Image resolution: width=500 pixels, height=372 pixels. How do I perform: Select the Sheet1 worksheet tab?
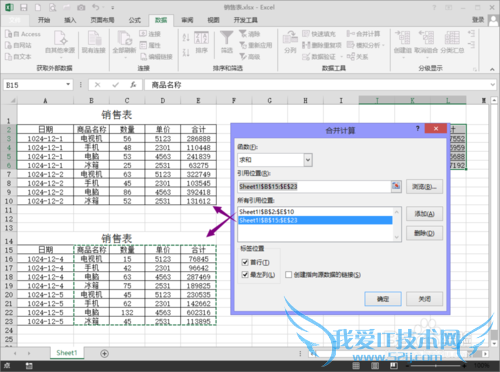tap(67, 353)
